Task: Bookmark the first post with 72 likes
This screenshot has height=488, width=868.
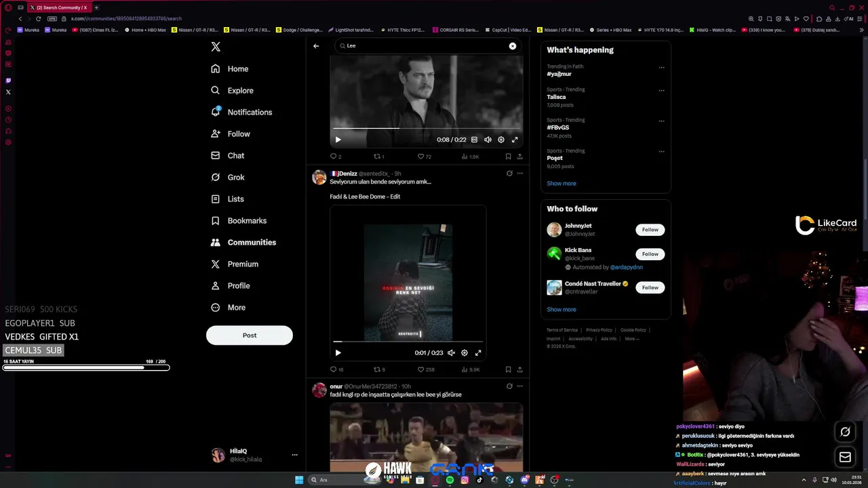Action: 508,157
